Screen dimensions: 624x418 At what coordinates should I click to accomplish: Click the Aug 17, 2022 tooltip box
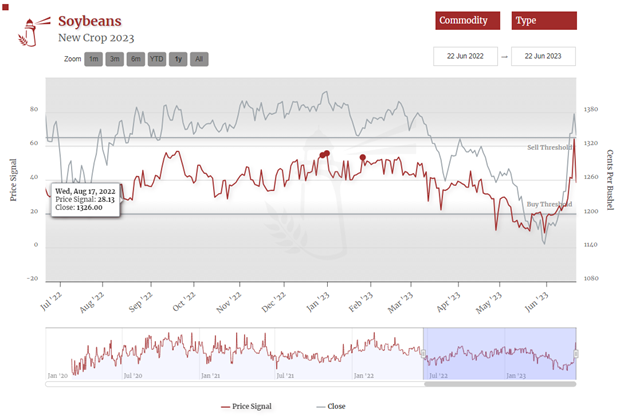[86, 200]
